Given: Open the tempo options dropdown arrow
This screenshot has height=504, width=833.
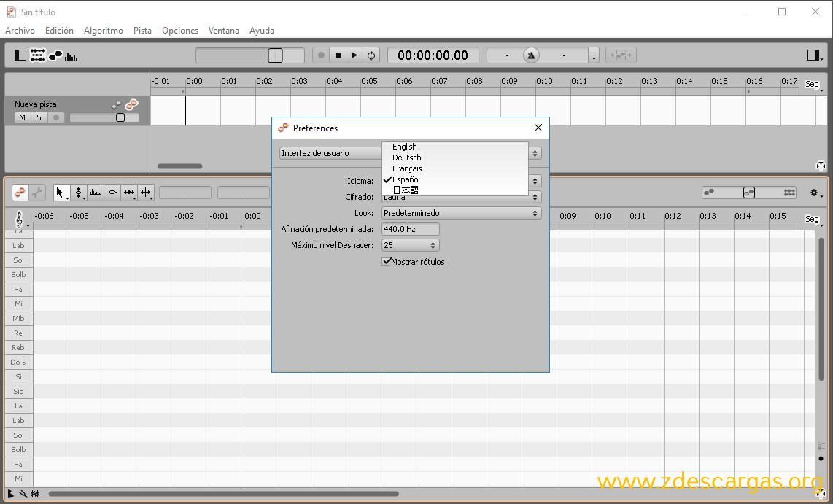Looking at the screenshot, I should (594, 56).
